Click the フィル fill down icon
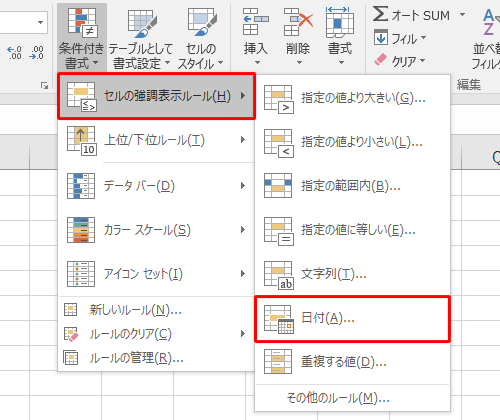Viewport: 500px width, 420px height. tap(381, 38)
